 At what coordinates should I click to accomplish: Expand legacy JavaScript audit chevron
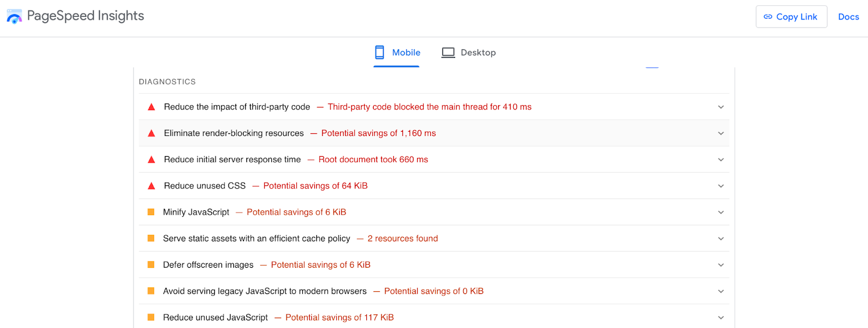[x=721, y=291]
